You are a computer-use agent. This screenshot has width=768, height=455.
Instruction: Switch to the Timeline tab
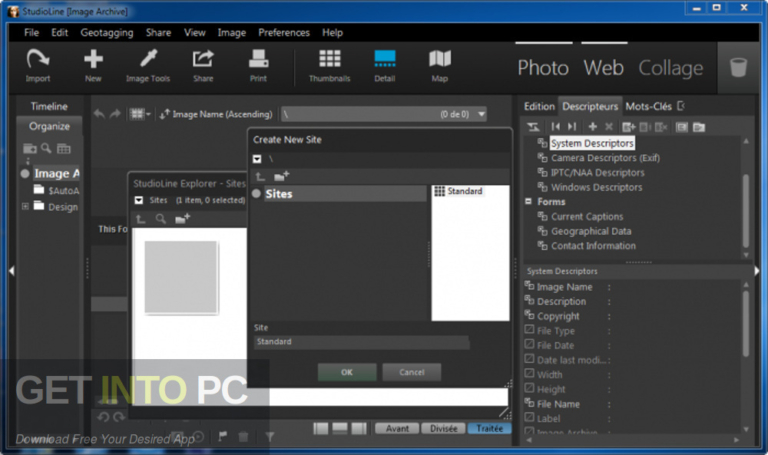tap(49, 106)
